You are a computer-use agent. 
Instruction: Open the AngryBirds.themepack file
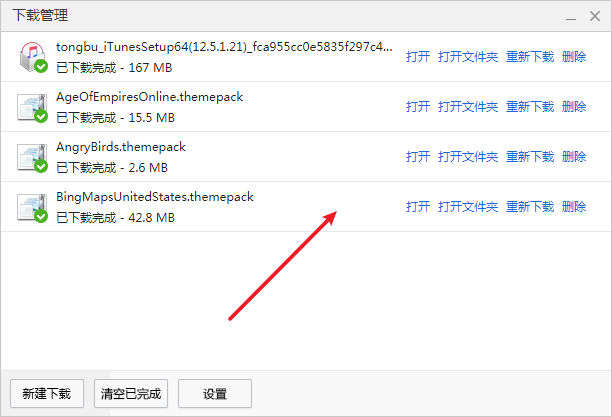point(418,157)
